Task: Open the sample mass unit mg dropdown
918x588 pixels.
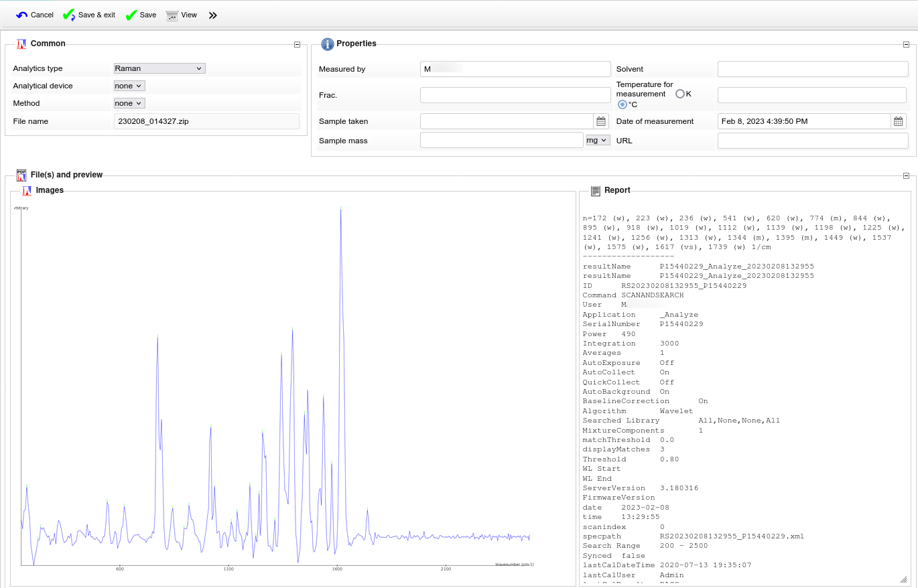Action: (x=598, y=140)
